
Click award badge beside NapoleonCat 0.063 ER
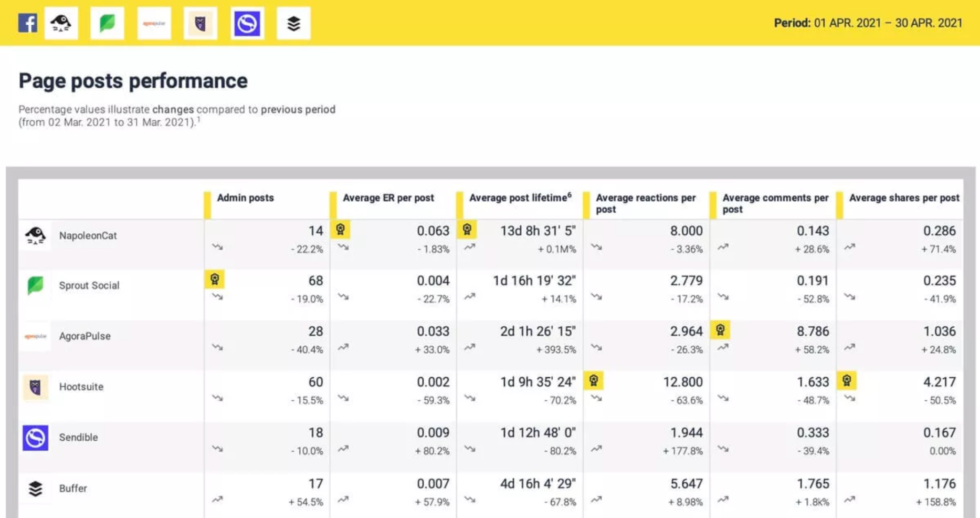pos(340,229)
